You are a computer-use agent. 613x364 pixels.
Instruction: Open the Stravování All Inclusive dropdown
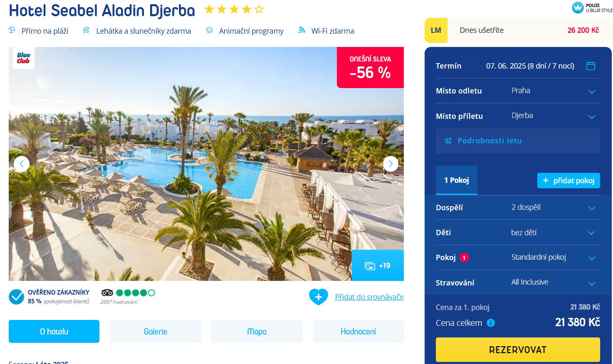(x=518, y=283)
